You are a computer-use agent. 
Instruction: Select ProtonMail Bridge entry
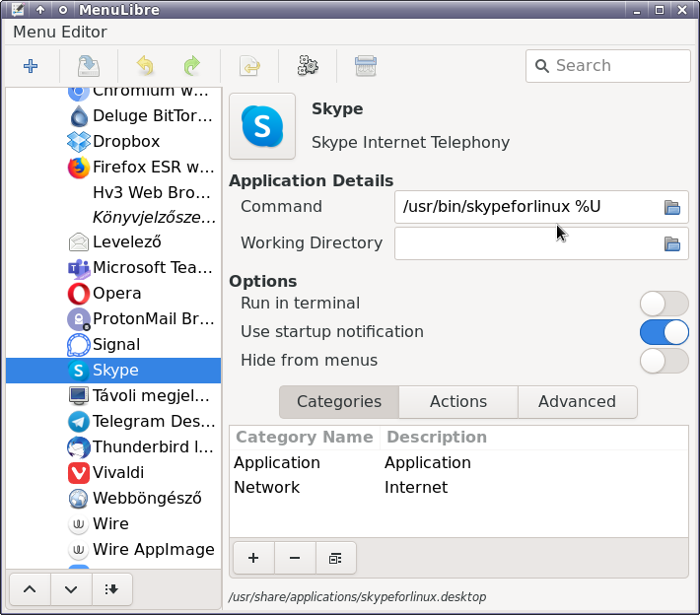coord(113,318)
